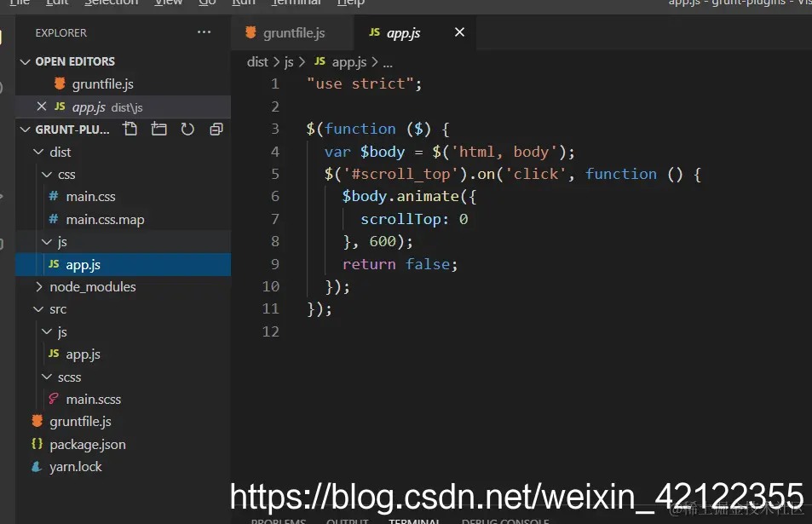Viewport: 812px width, 524px height.
Task: Switch to the gruntfile.js tab
Action: (293, 32)
